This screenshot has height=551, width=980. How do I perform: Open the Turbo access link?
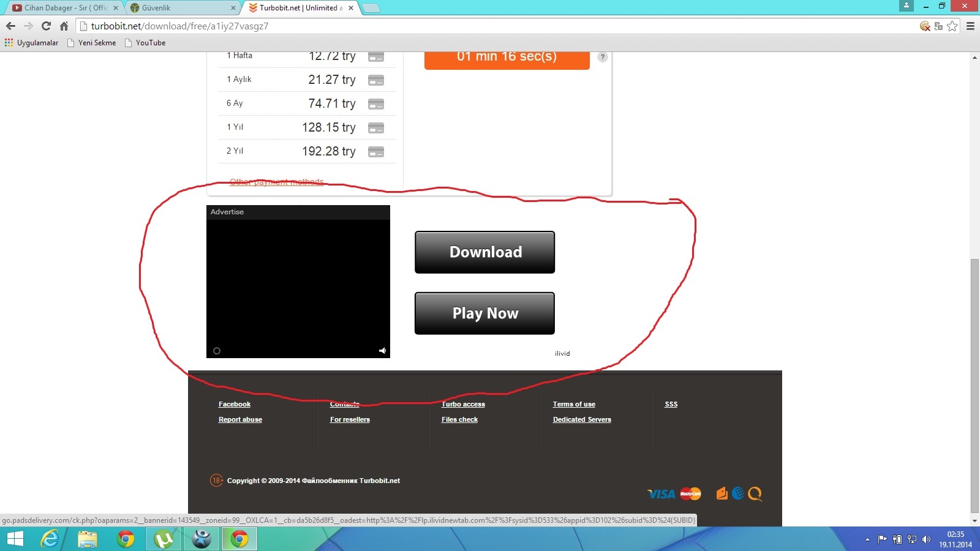[463, 404]
